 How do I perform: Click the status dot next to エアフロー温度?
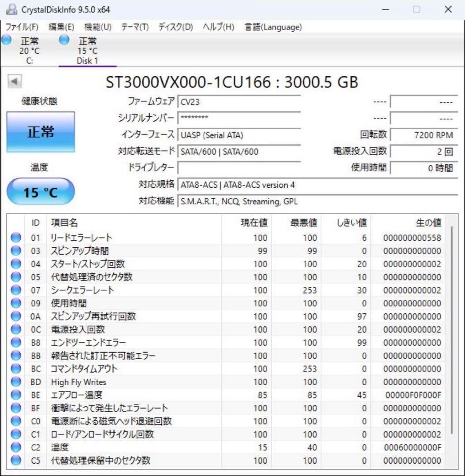coord(16,395)
